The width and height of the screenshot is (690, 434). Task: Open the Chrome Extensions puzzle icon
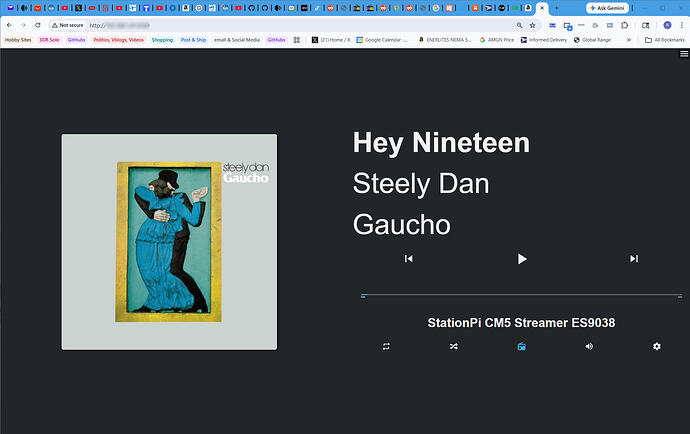pos(624,26)
